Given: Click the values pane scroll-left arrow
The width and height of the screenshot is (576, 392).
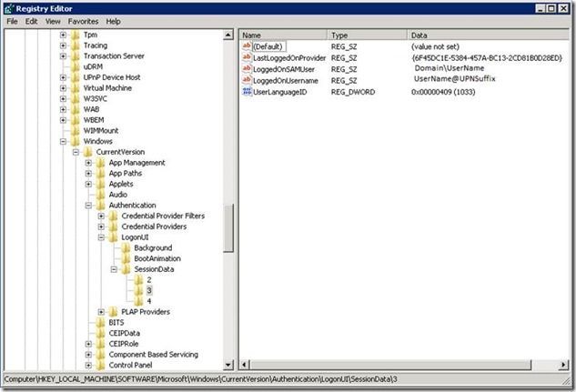Looking at the screenshot, I should pos(244,365).
